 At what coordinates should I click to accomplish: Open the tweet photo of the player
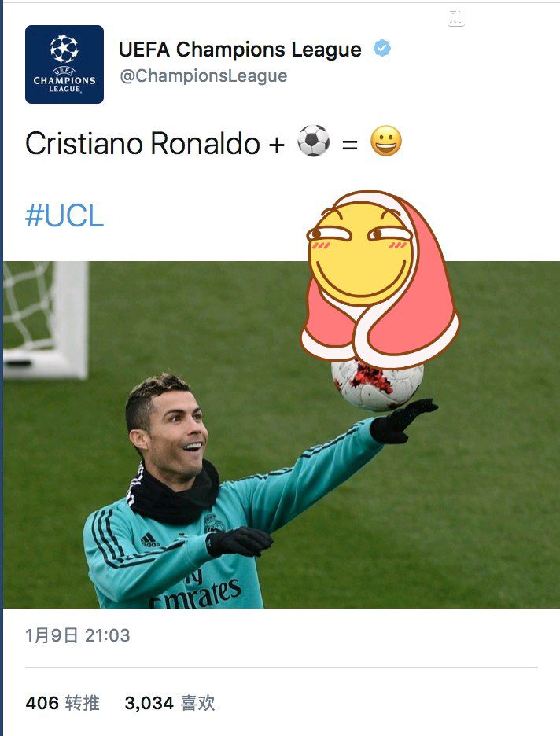click(282, 435)
